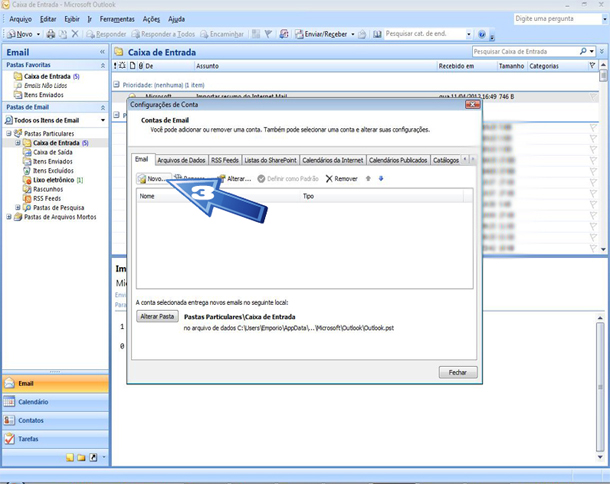Image resolution: width=610 pixels, height=484 pixels.
Task: Select the RSS Feeds folder in tree
Action: click(42, 198)
